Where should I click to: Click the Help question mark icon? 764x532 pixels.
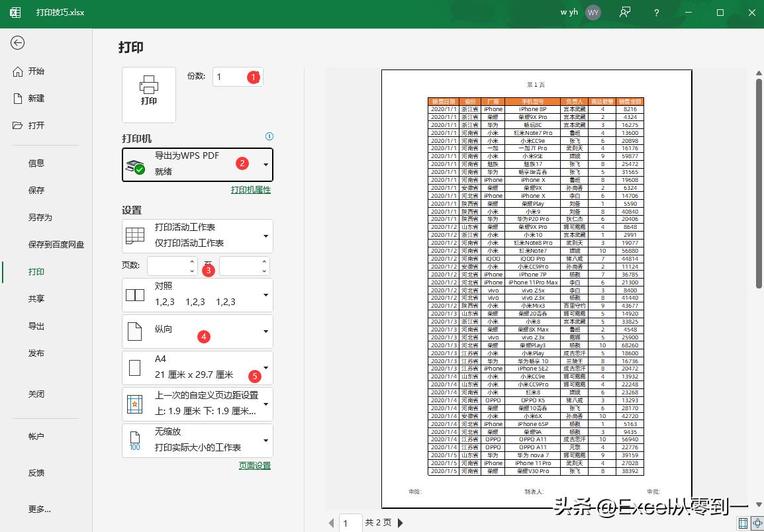coord(655,12)
